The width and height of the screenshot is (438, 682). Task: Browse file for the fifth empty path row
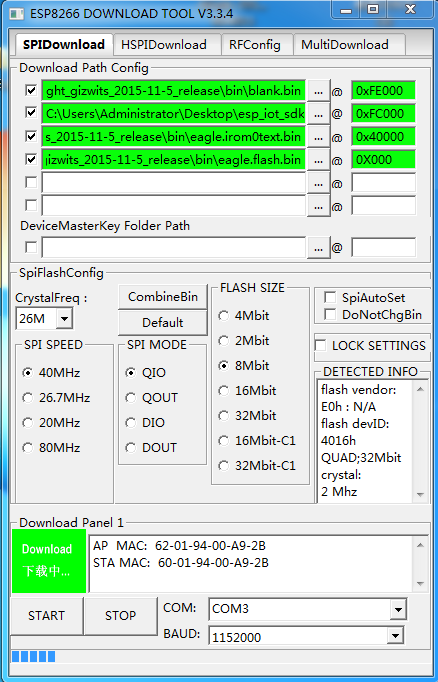318,183
